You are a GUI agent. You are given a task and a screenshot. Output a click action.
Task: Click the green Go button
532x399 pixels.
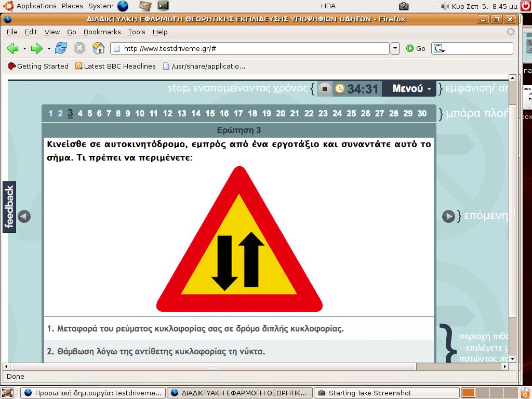pyautogui.click(x=416, y=48)
